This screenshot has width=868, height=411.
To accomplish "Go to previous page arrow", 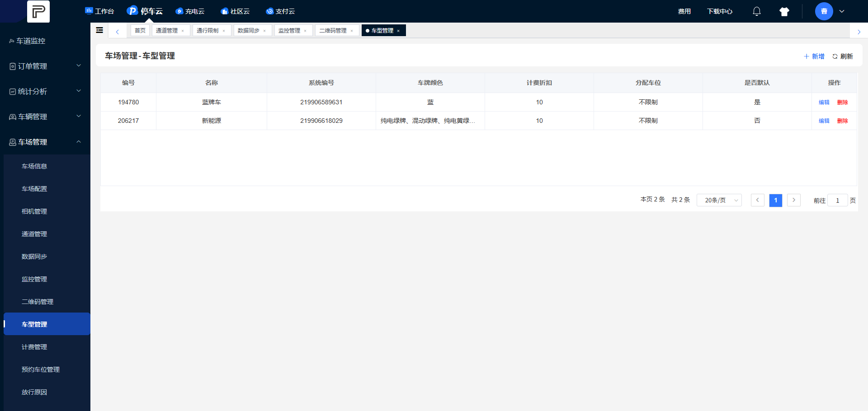I will 758,200.
